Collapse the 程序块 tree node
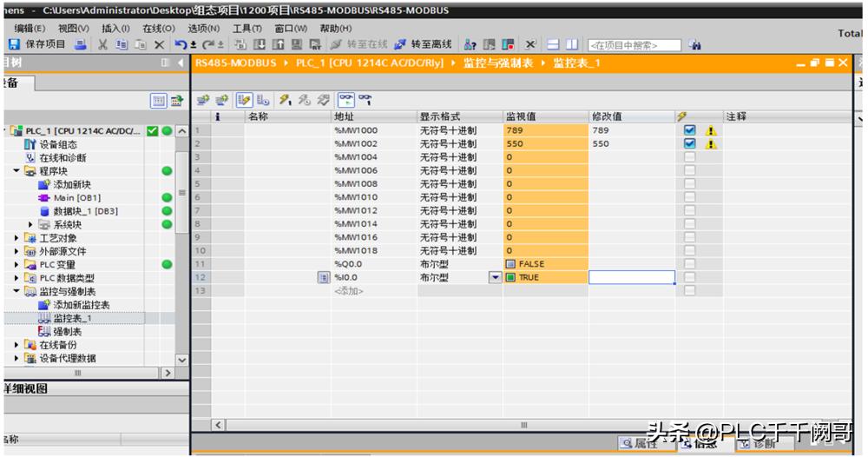 pos(17,171)
